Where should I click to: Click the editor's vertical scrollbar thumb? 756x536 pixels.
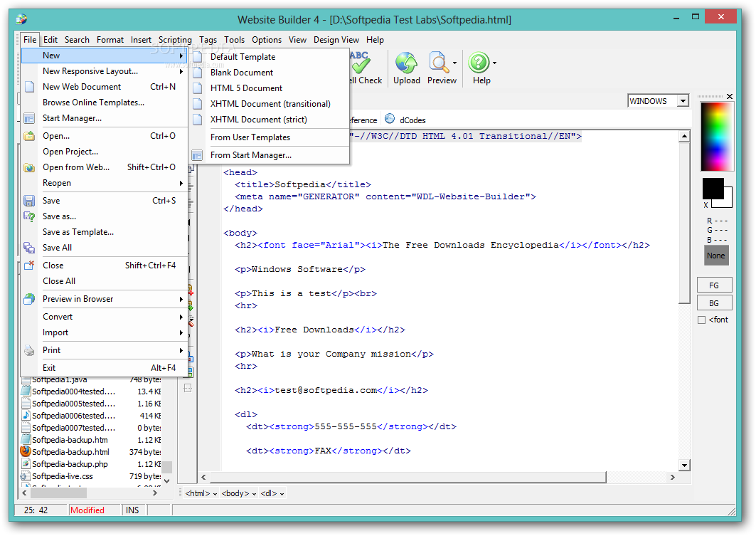tap(684, 222)
